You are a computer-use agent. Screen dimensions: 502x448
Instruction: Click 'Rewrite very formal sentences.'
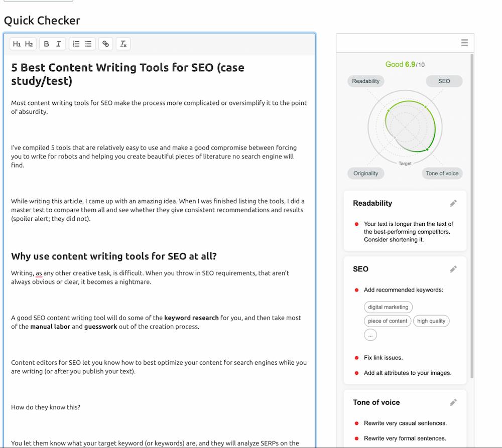[405, 438]
